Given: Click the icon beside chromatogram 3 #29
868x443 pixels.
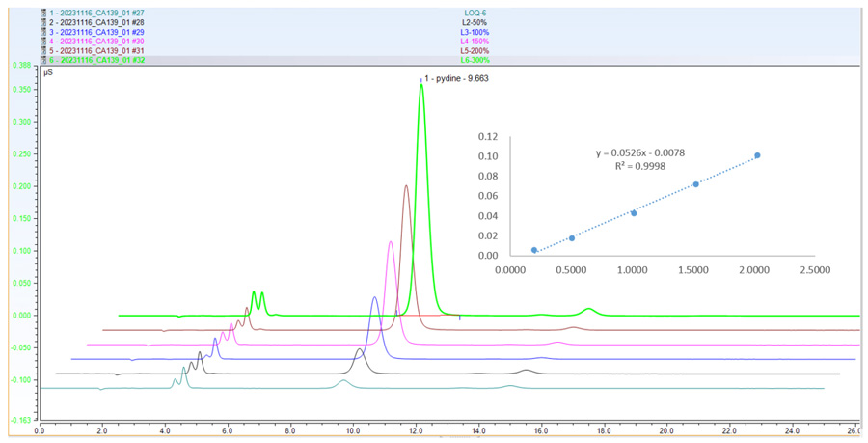Looking at the screenshot, I should click(x=44, y=32).
